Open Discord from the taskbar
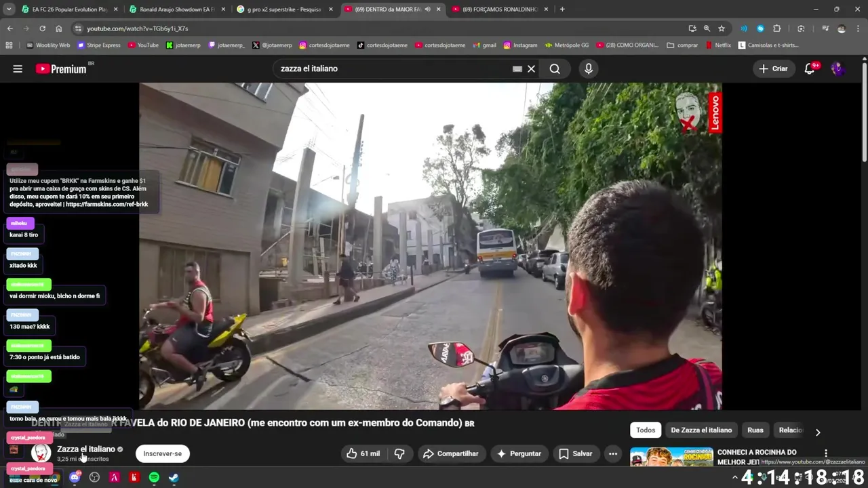The height and width of the screenshot is (488, 868). pos(75,477)
